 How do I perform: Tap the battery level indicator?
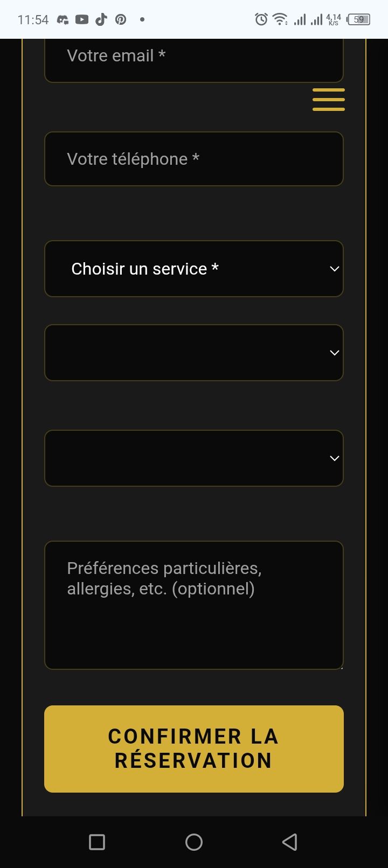[359, 20]
